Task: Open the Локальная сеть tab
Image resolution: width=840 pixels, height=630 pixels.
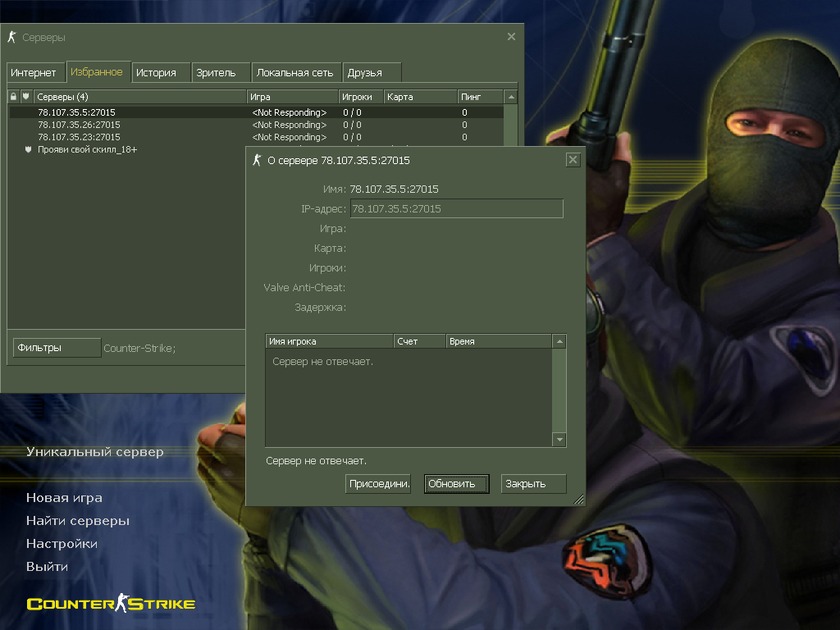Action: [x=294, y=72]
